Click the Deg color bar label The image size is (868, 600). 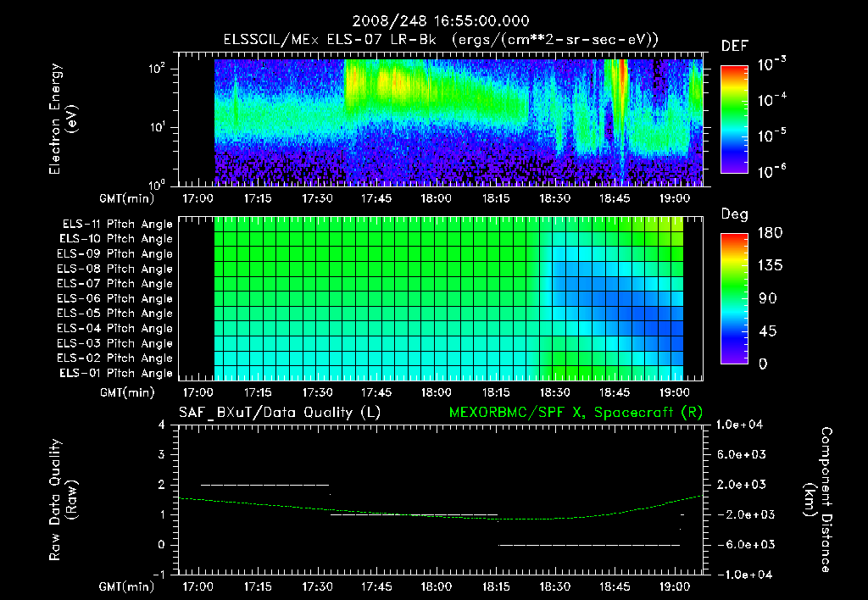[x=735, y=214]
